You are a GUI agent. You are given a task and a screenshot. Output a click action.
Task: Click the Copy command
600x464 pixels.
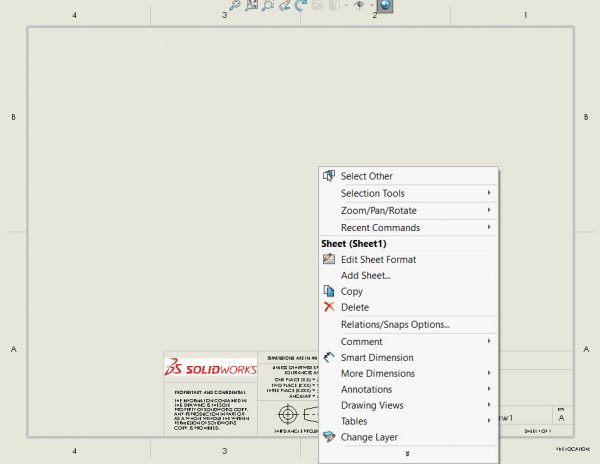pyautogui.click(x=408, y=291)
